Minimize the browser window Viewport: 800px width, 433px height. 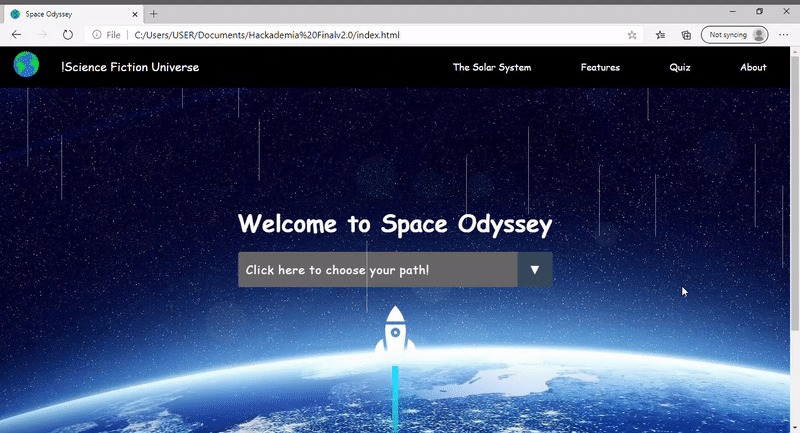pos(733,11)
